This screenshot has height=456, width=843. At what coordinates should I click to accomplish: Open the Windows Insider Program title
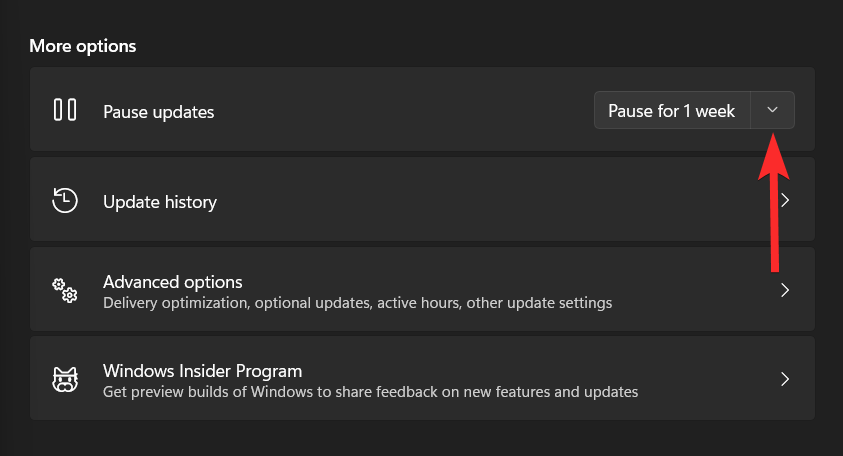click(x=203, y=371)
